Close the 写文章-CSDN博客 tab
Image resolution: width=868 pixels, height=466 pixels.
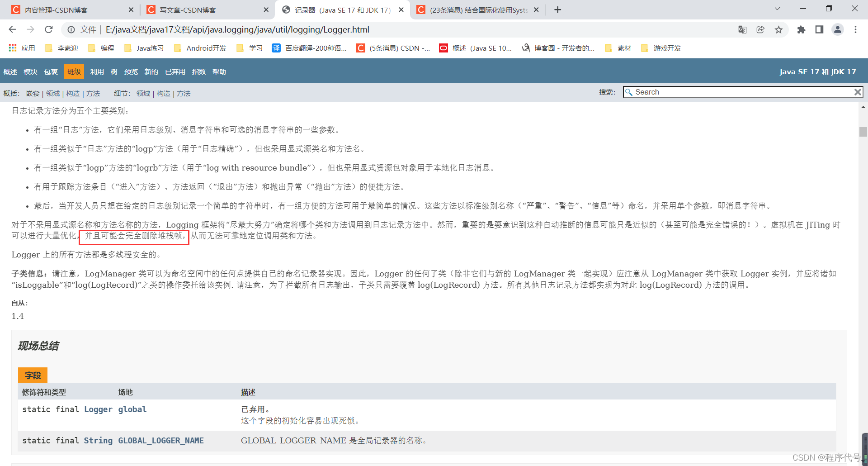266,10
